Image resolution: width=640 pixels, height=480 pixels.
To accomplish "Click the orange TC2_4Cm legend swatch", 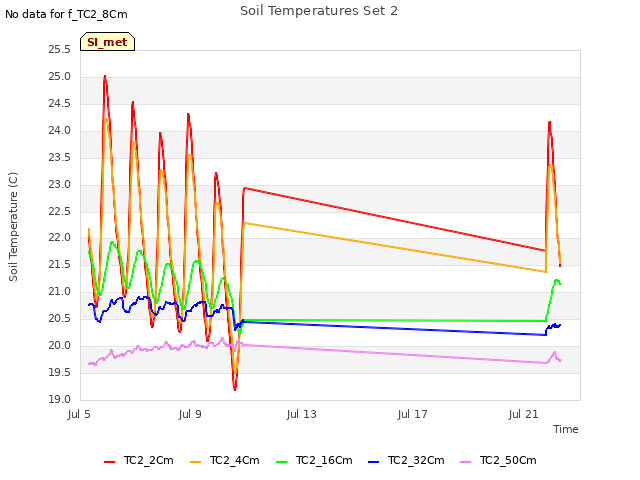I will pyautogui.click(x=196, y=462).
